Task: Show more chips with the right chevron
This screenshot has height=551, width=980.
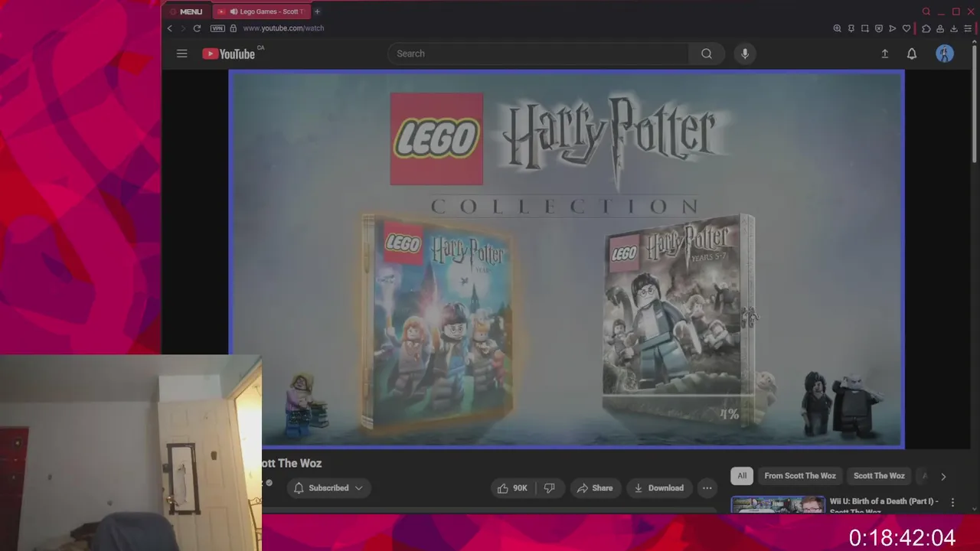Action: pyautogui.click(x=943, y=476)
